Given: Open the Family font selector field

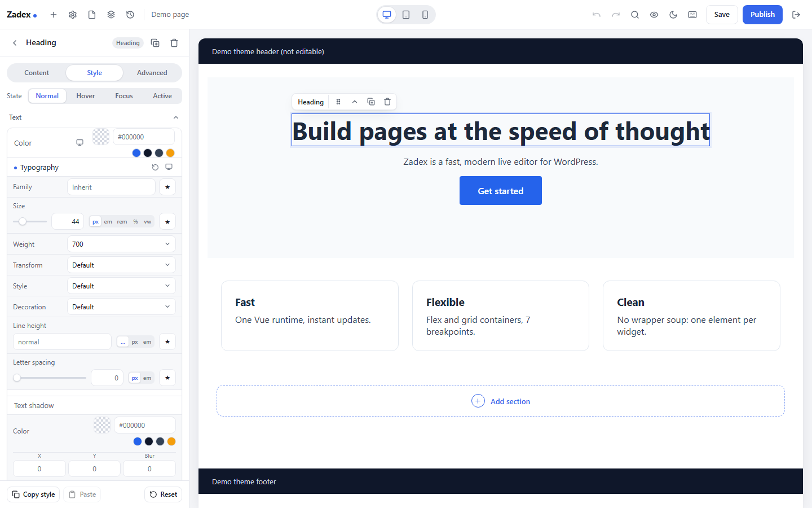Looking at the screenshot, I should 111,187.
